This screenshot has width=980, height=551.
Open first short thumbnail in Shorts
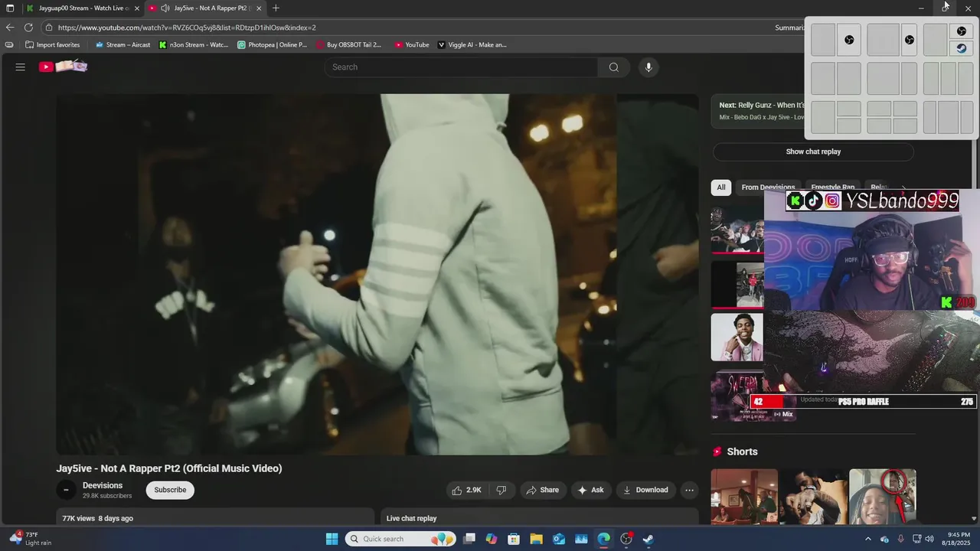coord(744,497)
